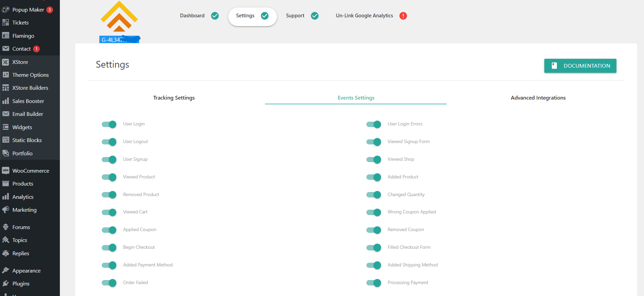This screenshot has width=644, height=296.
Task: Click the Analytics bar chart icon
Action: click(6, 197)
